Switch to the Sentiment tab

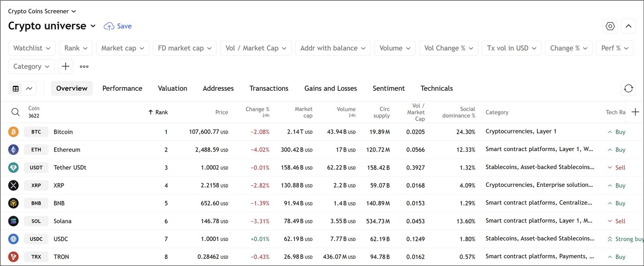tap(389, 88)
